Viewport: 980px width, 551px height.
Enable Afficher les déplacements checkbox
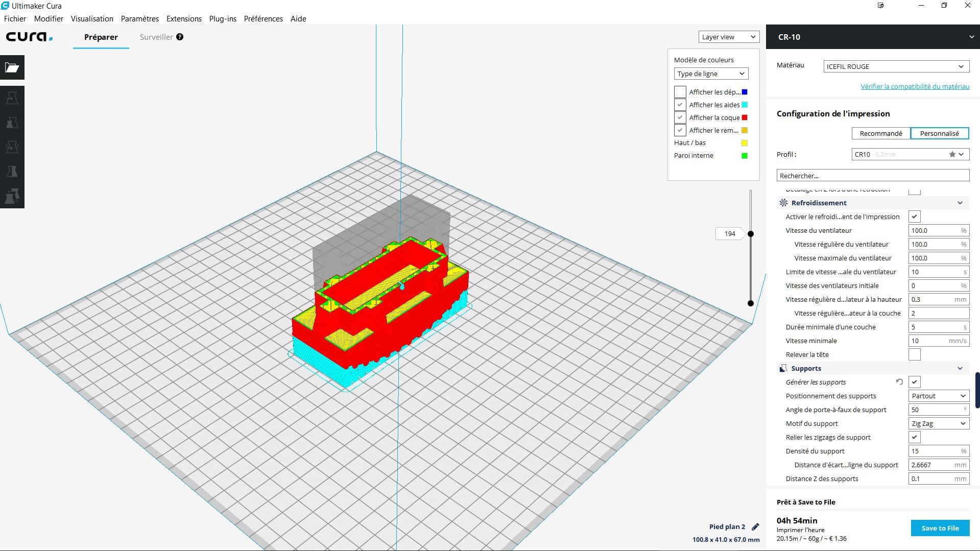point(680,92)
